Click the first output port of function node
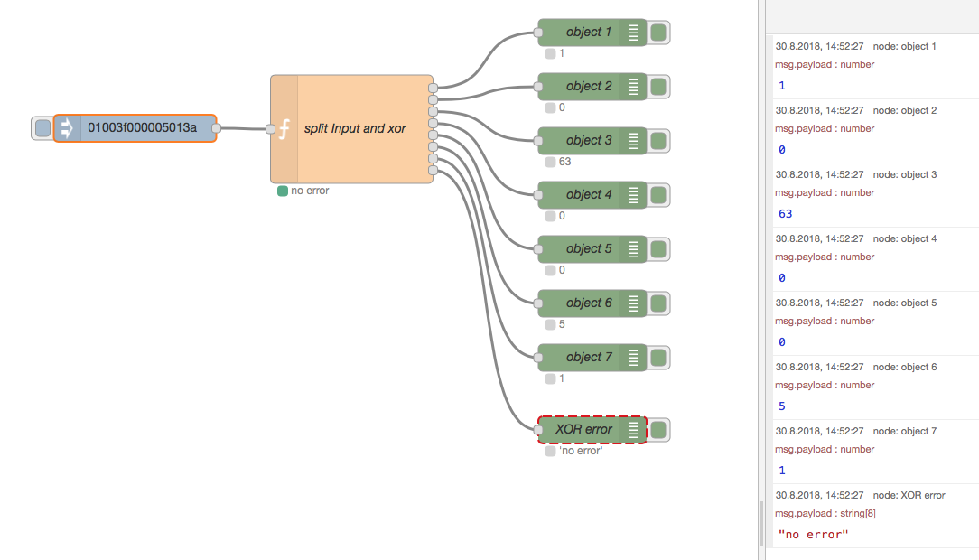 point(434,88)
